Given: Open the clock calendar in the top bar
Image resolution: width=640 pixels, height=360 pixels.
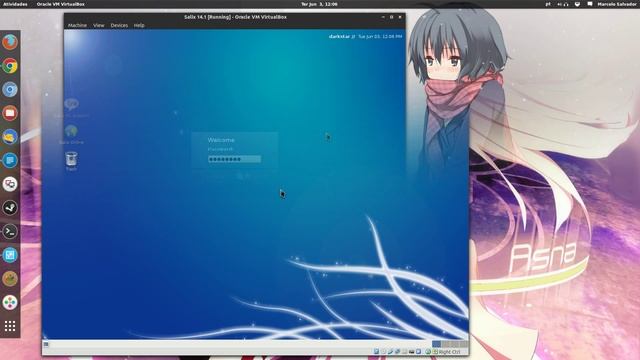Looking at the screenshot, I should (319, 4).
